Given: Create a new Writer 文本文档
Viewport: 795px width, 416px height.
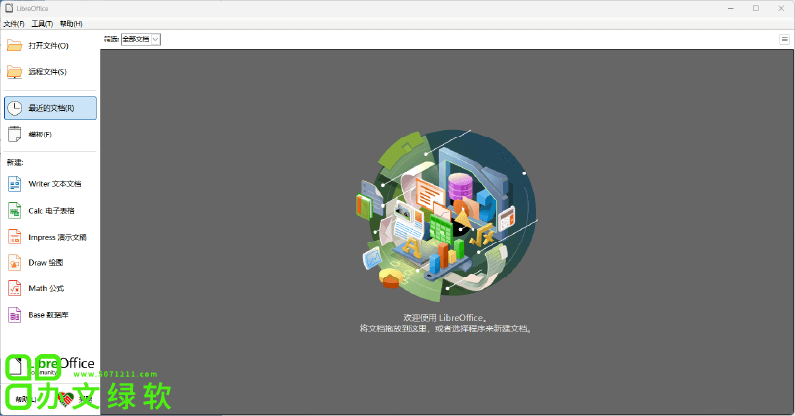Looking at the screenshot, I should tap(50, 184).
